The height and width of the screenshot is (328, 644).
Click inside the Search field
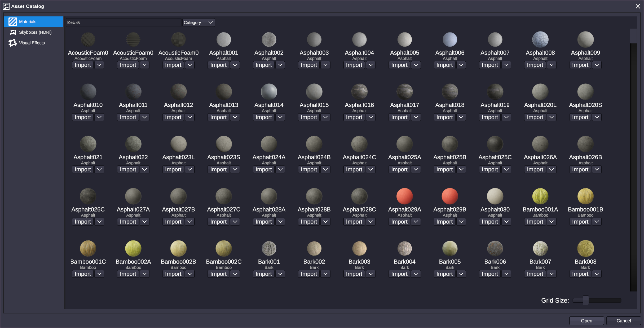[x=123, y=22]
